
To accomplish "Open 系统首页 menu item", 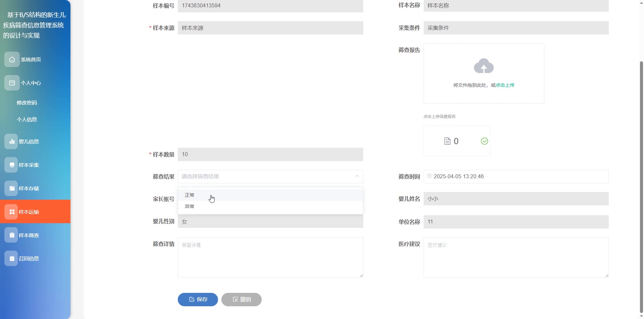I will coord(35,59).
